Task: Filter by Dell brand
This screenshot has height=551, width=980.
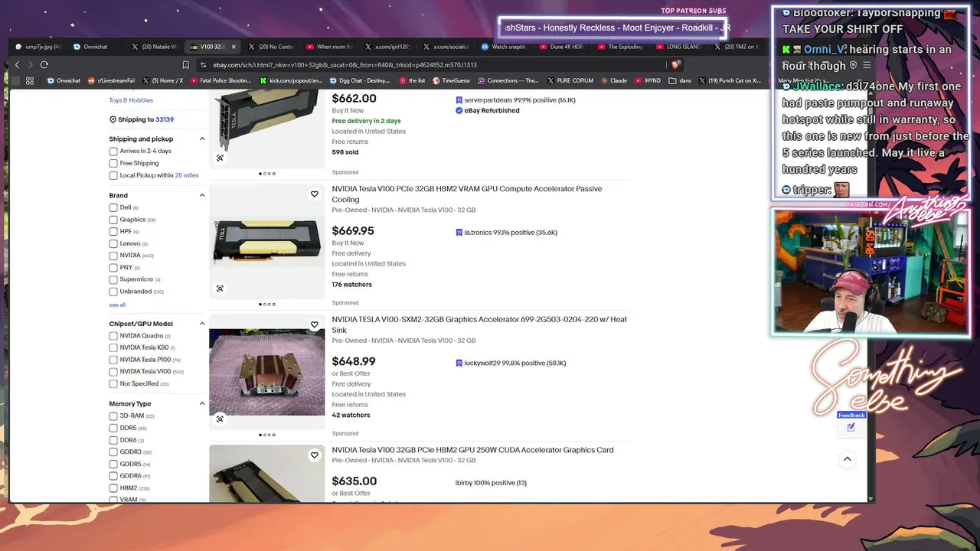Action: (113, 208)
